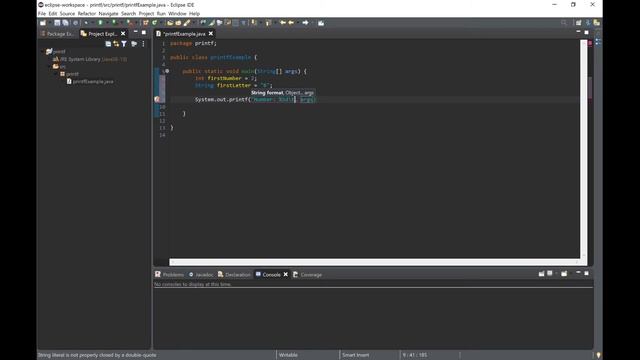
Task: Toggle the Java editor breadcrumb
Action: 203,23
